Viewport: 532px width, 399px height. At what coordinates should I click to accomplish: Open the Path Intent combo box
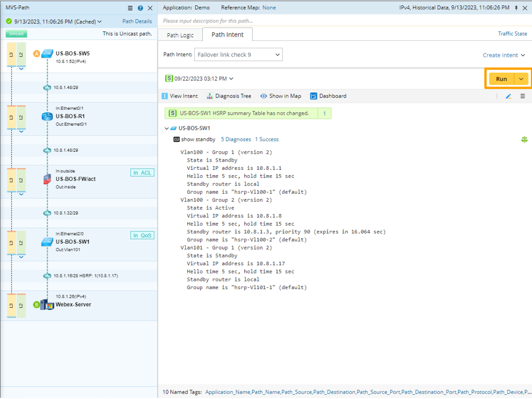click(x=238, y=55)
